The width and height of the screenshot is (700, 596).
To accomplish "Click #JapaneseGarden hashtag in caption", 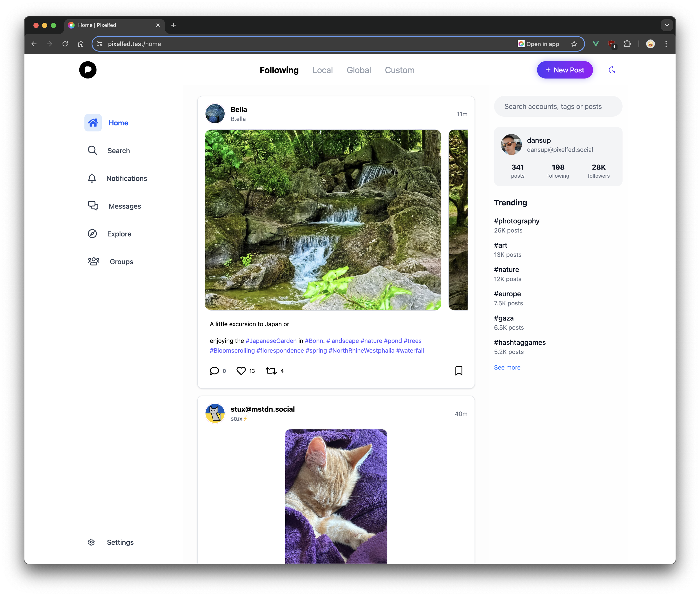I will pos(271,341).
